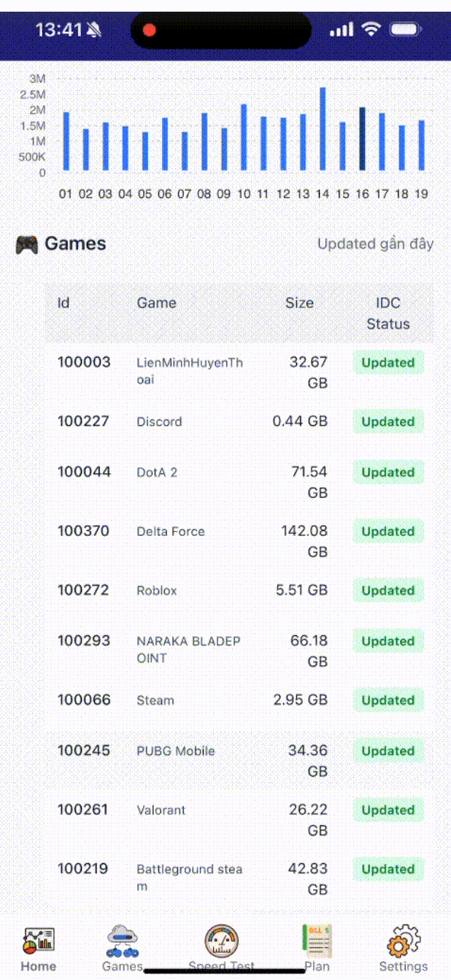Sort by the Size column header
The height and width of the screenshot is (980, 451).
(299, 303)
